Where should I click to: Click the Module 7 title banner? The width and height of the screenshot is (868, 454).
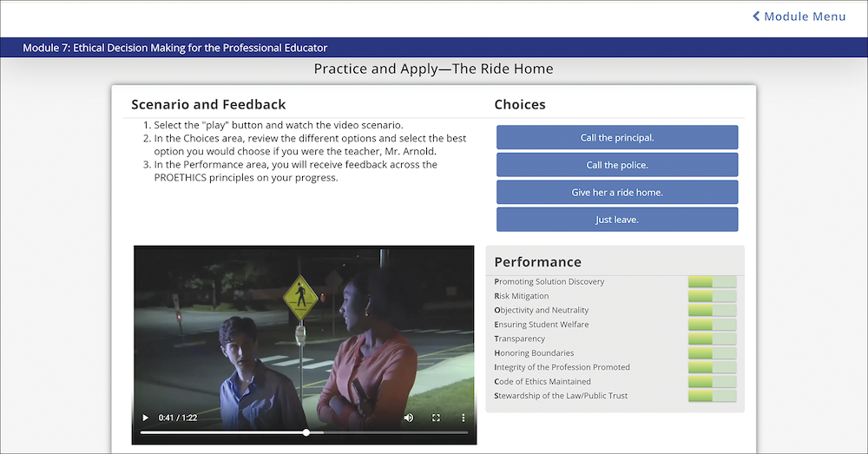click(x=175, y=48)
